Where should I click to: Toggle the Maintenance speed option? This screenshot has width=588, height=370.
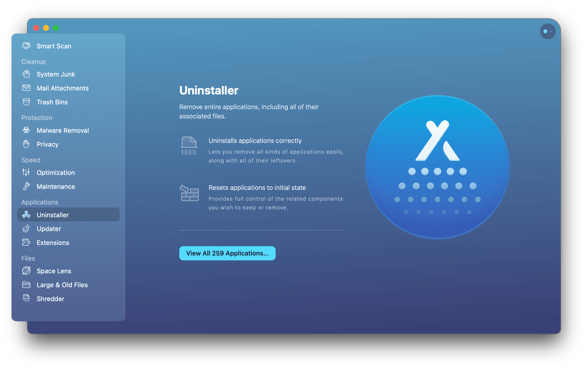[55, 186]
